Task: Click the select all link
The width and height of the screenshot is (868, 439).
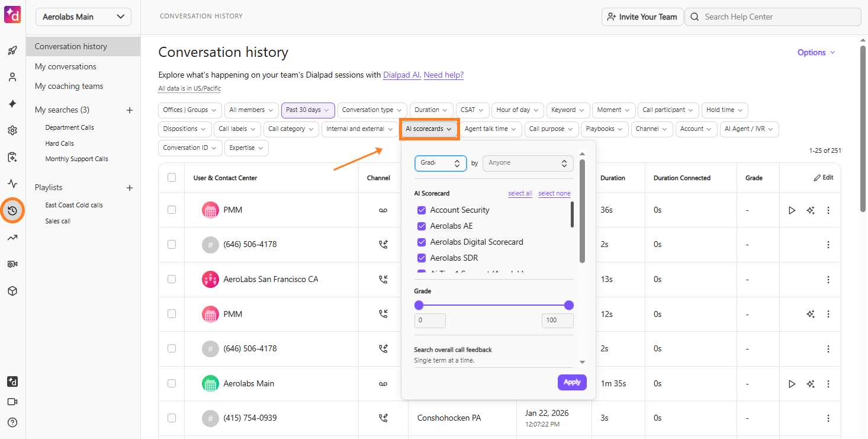Action: click(520, 194)
